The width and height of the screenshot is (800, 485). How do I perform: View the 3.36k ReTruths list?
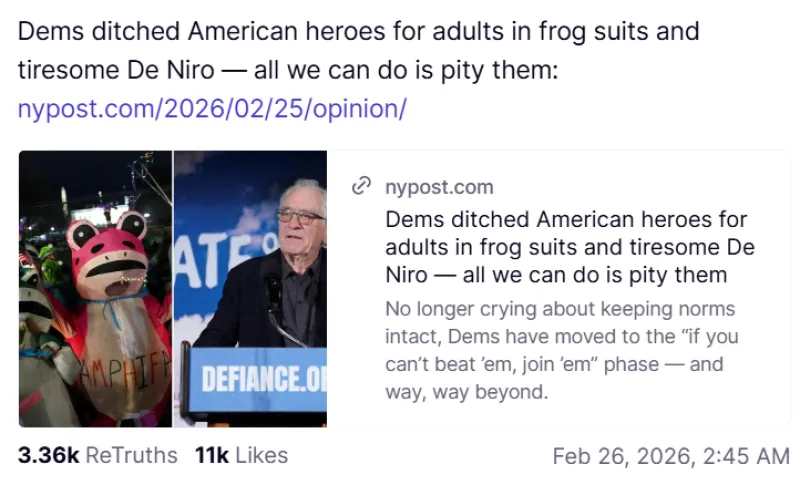click(97, 456)
